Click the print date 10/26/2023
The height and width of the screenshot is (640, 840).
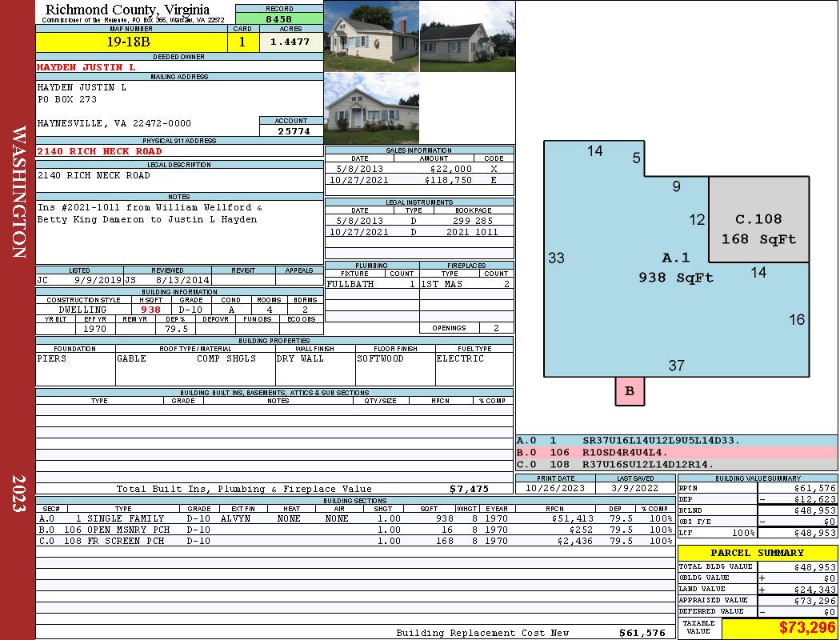[x=555, y=488]
